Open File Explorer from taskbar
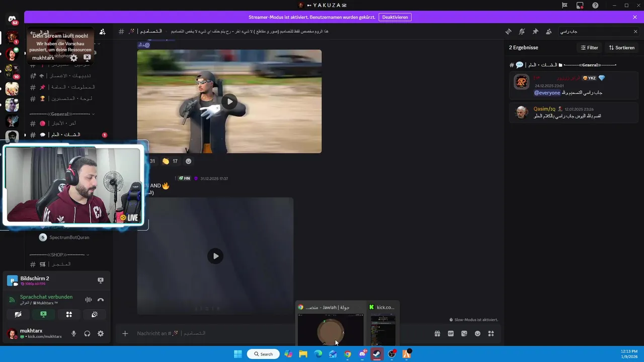The height and width of the screenshot is (362, 644). 303,354
